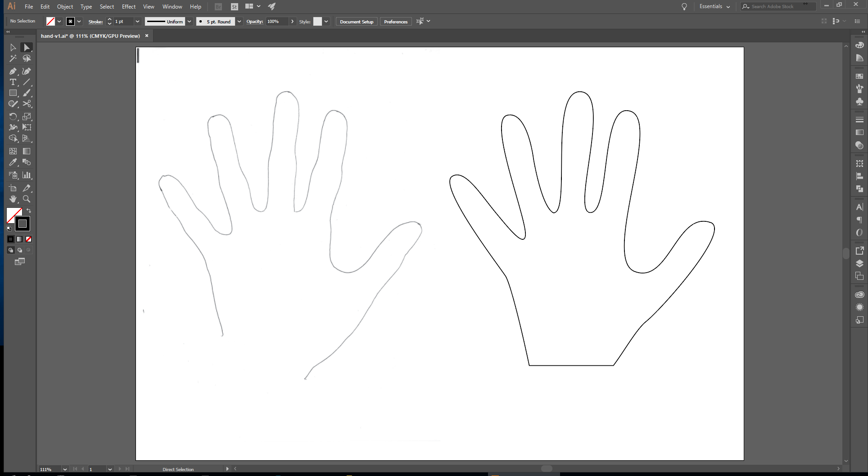Select the Rotate tool
The height and width of the screenshot is (476, 868).
pyautogui.click(x=13, y=117)
